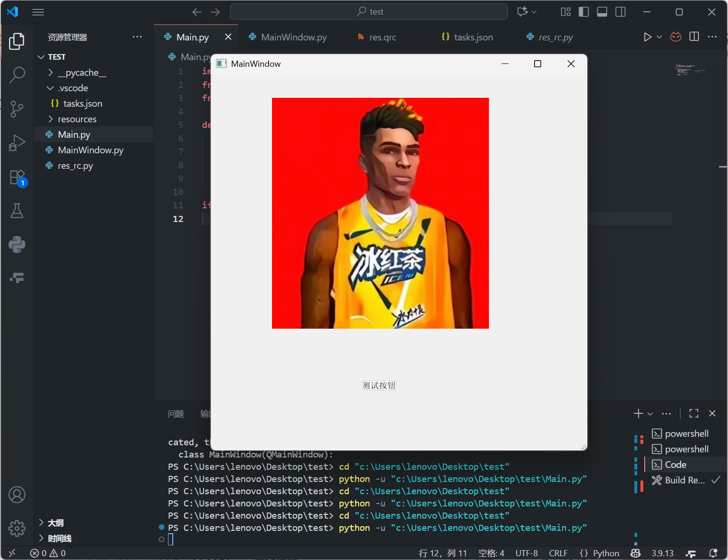Open new terminal profile dropdown
The width and height of the screenshot is (728, 560).
pyautogui.click(x=650, y=414)
